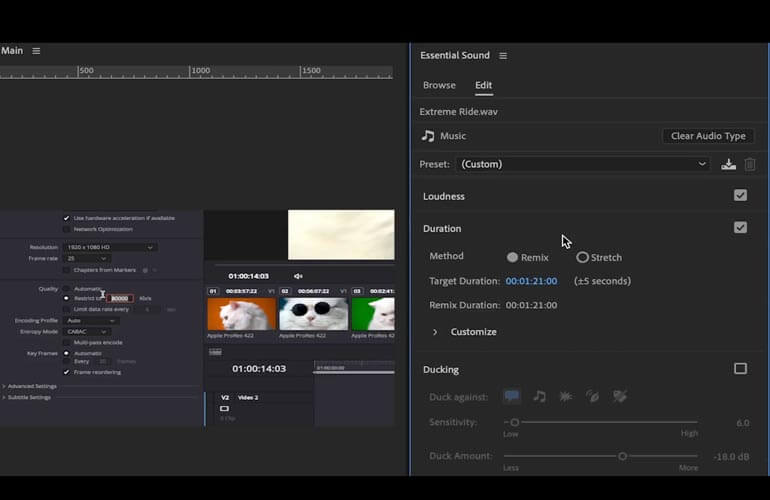The width and height of the screenshot is (770, 500).
Task: Open the Frame rate dropdown
Action: 87,258
